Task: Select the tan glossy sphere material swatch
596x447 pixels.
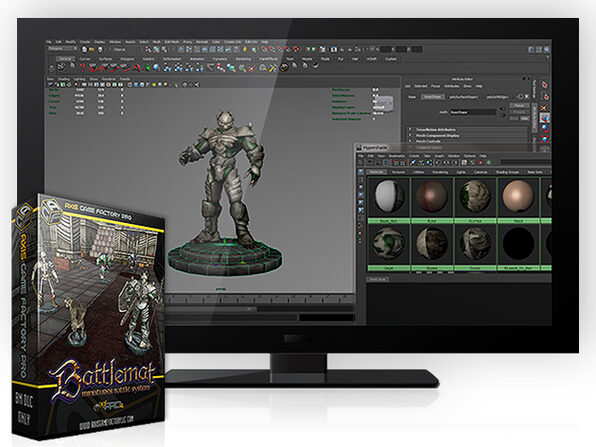Action: (x=517, y=196)
